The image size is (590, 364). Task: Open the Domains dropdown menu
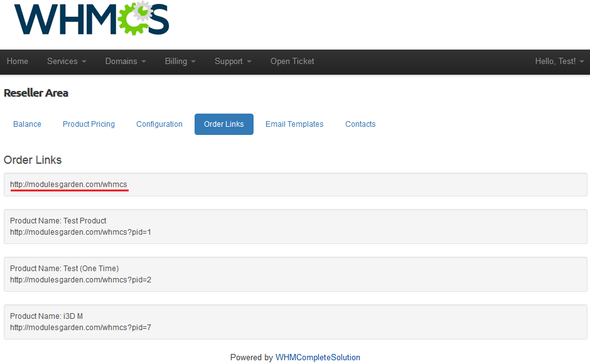point(126,62)
